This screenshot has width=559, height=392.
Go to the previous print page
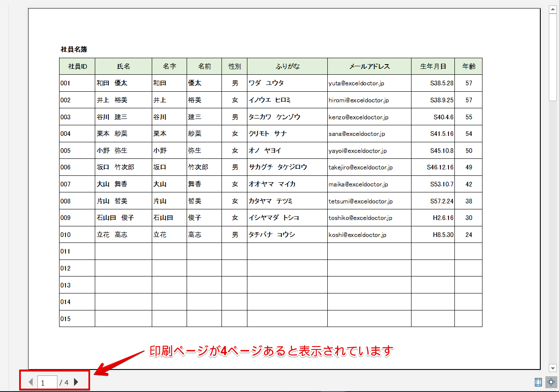pyautogui.click(x=31, y=382)
